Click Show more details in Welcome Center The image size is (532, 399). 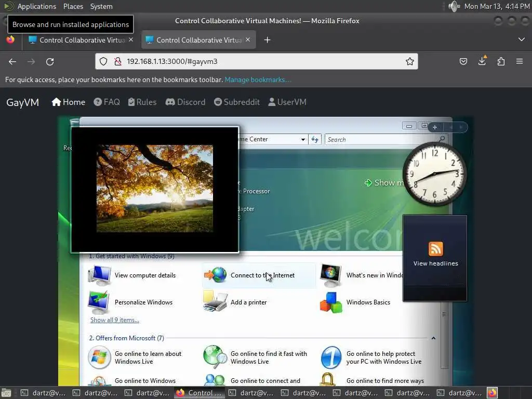tap(384, 183)
